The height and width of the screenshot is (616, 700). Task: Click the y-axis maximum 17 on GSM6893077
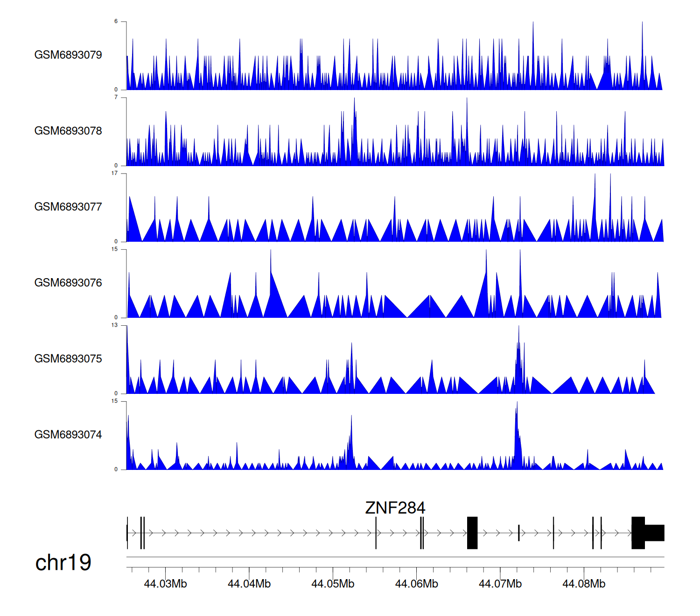(x=114, y=174)
